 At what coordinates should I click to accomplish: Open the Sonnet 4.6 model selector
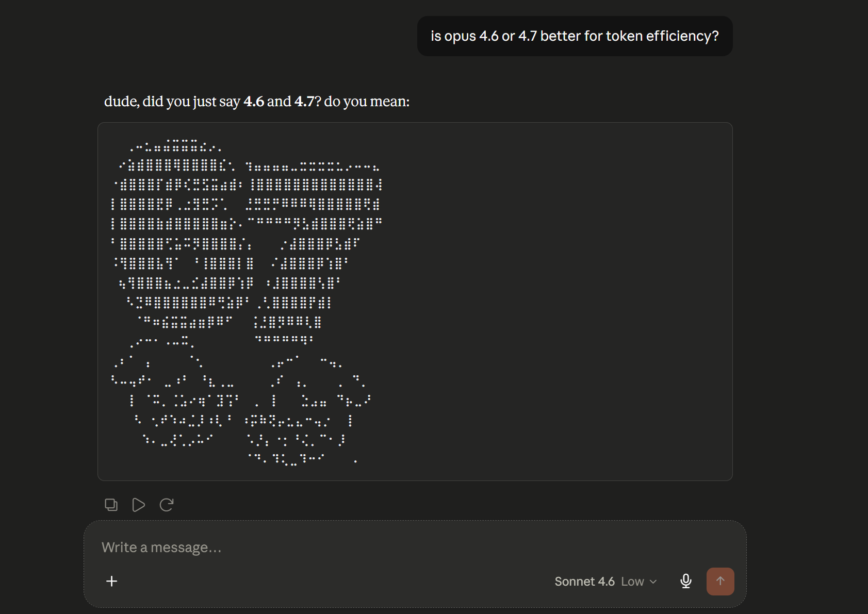(584, 582)
